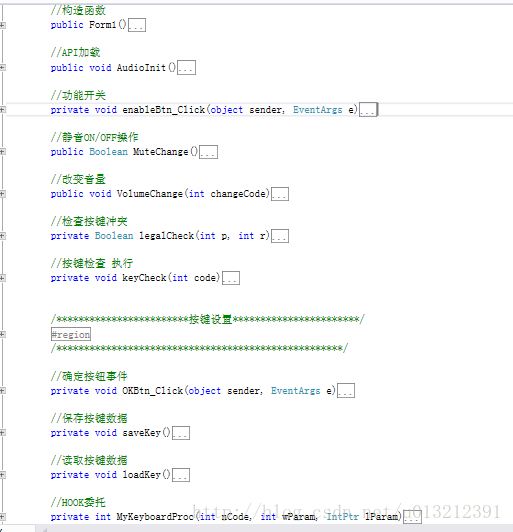
Task: Open collapsed ellipsis box after Form1()
Action: [x=137, y=25]
